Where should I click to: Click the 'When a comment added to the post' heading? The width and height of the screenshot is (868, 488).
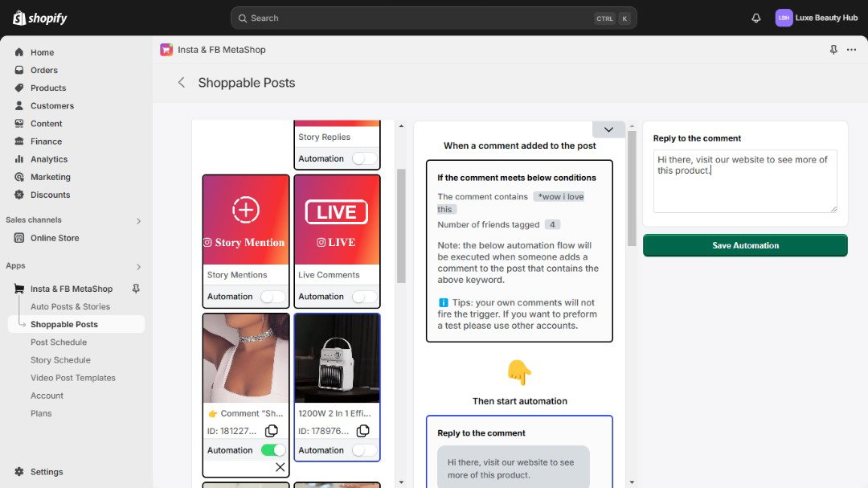pos(520,146)
